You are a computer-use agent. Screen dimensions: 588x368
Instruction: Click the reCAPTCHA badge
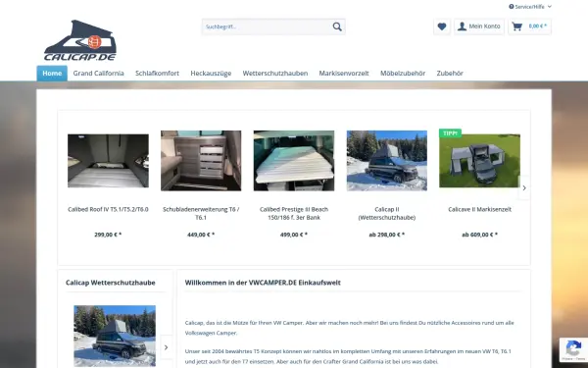coord(573,349)
